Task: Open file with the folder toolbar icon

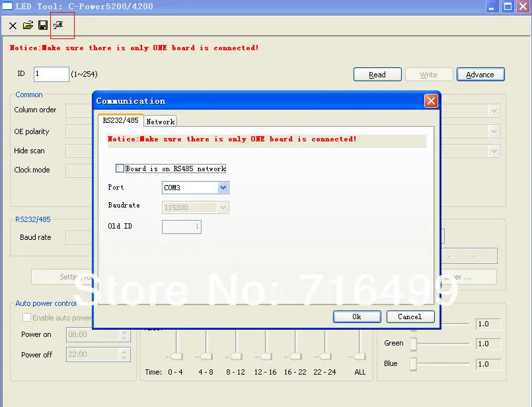Action: click(x=28, y=25)
